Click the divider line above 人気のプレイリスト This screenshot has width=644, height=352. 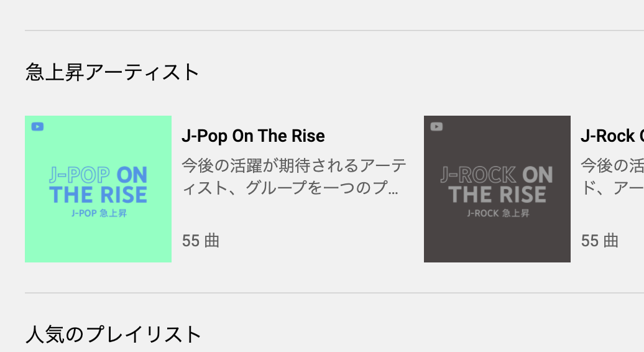coord(334,293)
